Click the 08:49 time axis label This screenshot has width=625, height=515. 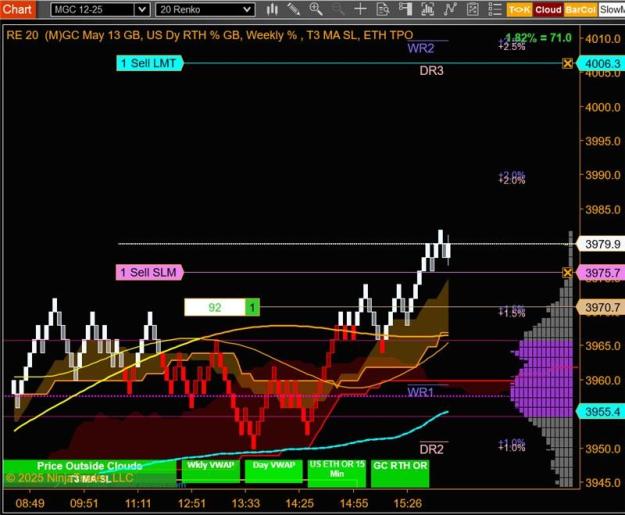pos(30,503)
